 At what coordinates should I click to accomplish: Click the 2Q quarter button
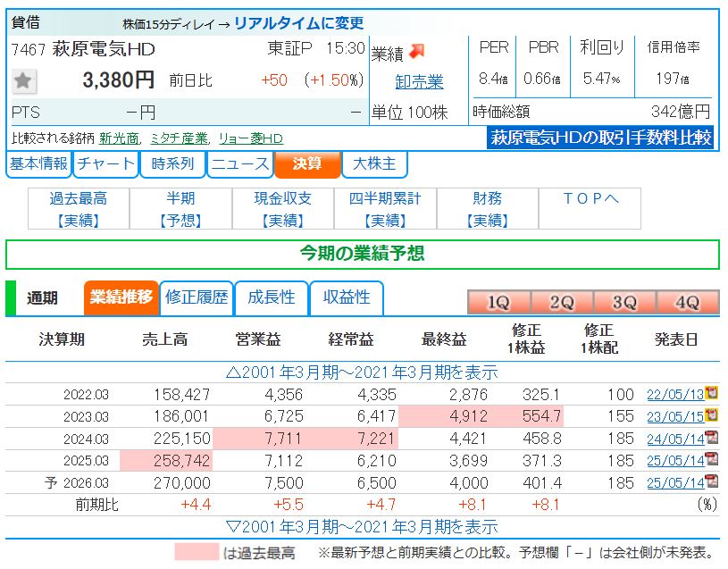pos(562,302)
